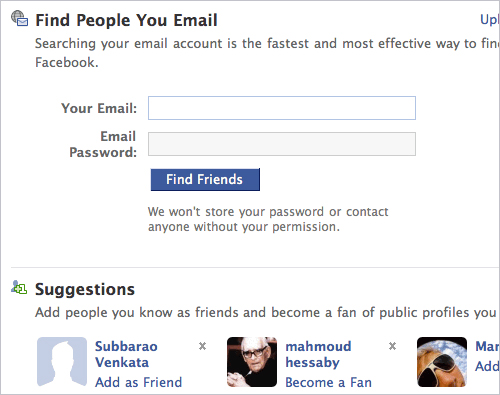Open the sunglasses profile photo
This screenshot has width=500, height=395.
(442, 362)
